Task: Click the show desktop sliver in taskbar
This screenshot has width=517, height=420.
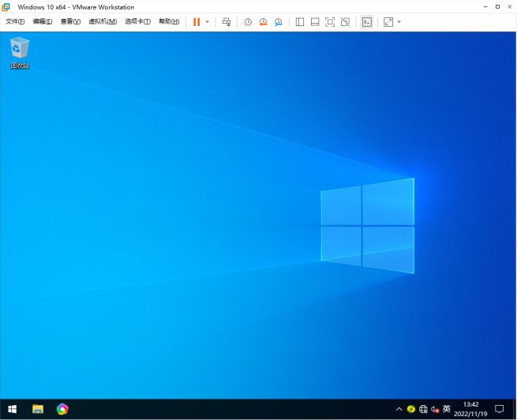Action: pyautogui.click(x=515, y=409)
